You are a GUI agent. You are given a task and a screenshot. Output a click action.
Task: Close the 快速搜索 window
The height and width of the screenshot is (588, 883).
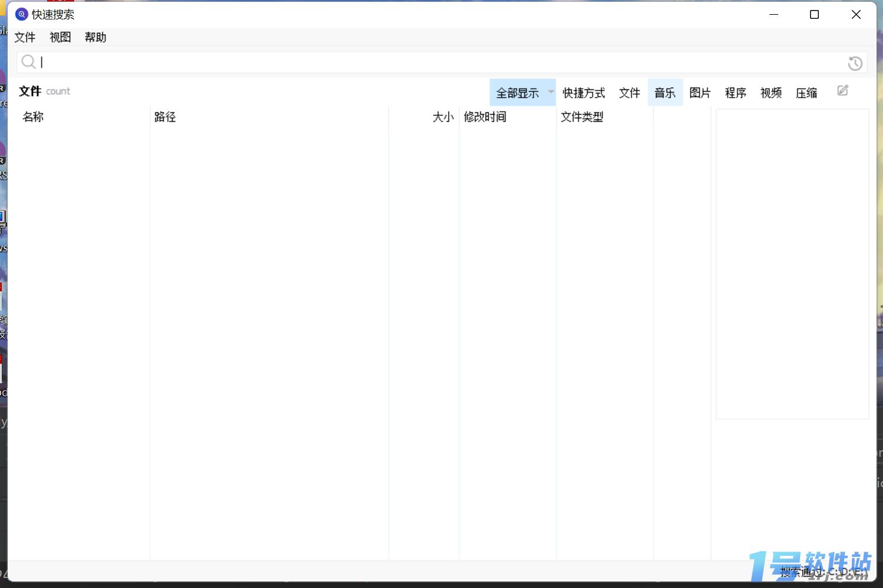(856, 14)
